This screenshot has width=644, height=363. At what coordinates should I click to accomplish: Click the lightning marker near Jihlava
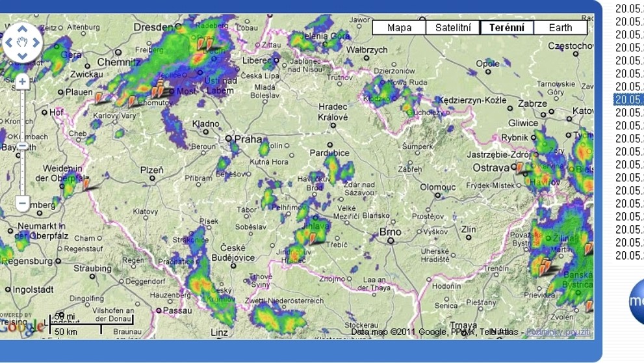(313, 239)
